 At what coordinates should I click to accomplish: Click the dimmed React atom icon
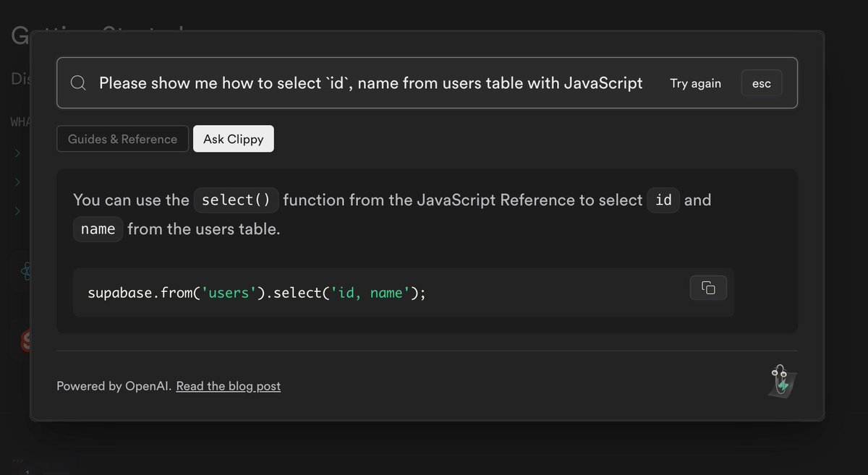click(x=25, y=272)
